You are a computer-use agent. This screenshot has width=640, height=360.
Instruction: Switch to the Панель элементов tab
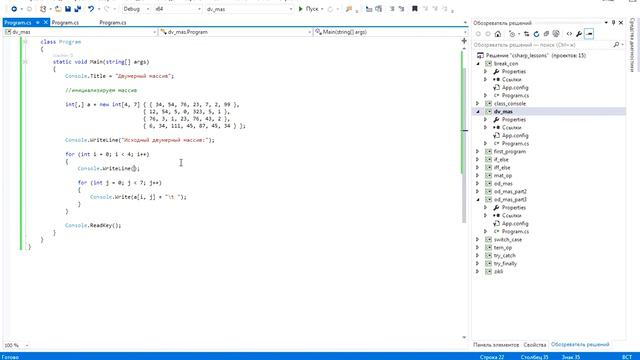[x=496, y=345]
